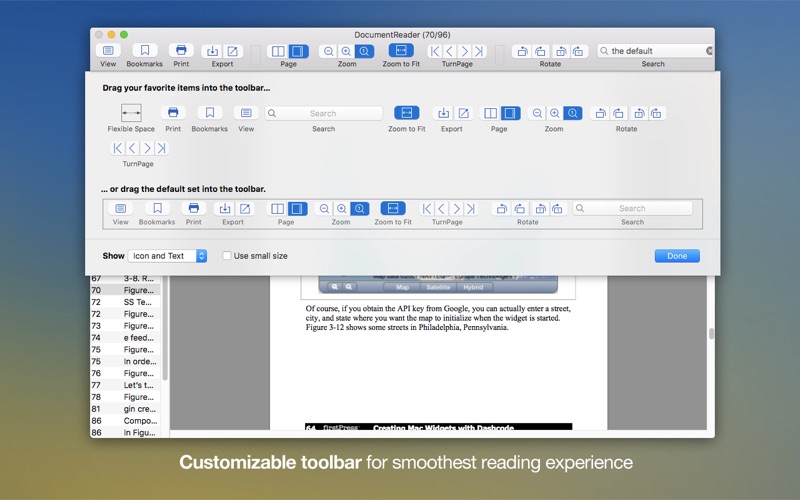Select the Zoom to Fit item in palette

tap(406, 114)
